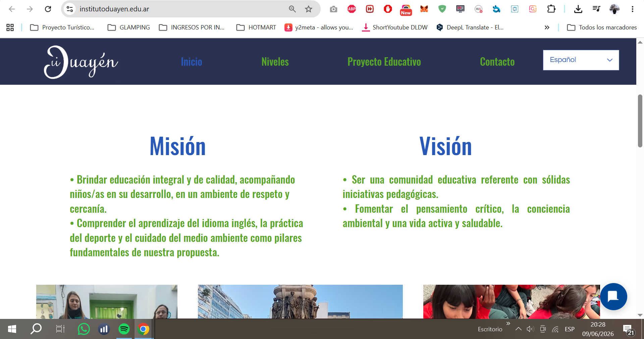644x339 pixels.
Task: Click the scrollbar down arrow
Action: coord(640,315)
